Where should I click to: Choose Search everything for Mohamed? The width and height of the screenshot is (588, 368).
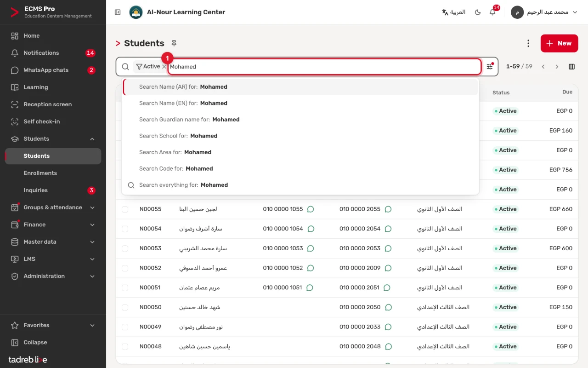[300, 185]
